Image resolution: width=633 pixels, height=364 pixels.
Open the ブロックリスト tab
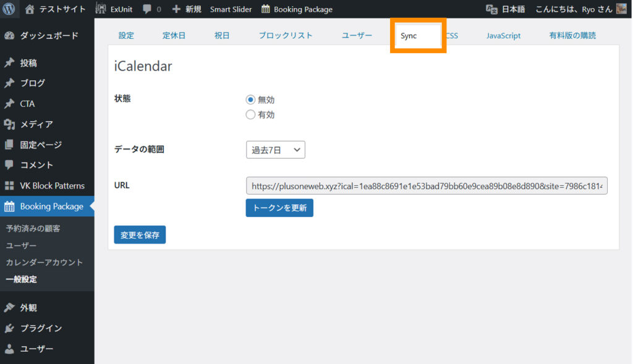coord(286,36)
